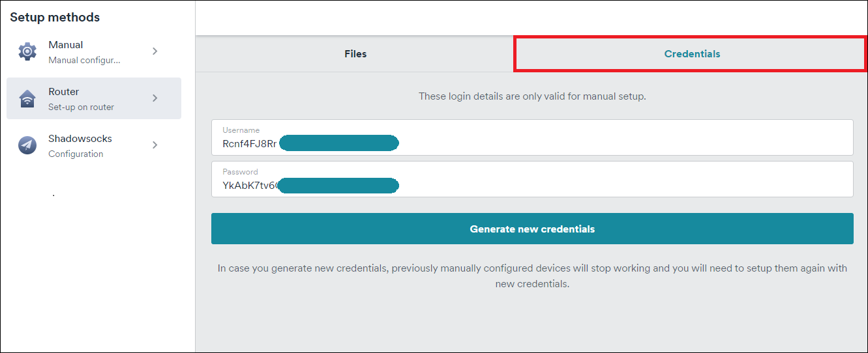Switch to the Files tab
The height and width of the screenshot is (353, 868).
coord(355,54)
